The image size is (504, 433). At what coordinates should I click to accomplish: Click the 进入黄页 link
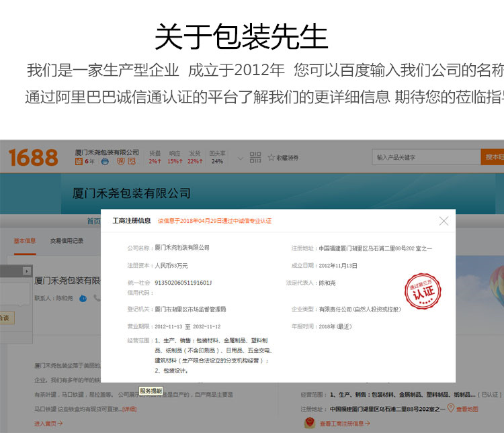click(48, 424)
